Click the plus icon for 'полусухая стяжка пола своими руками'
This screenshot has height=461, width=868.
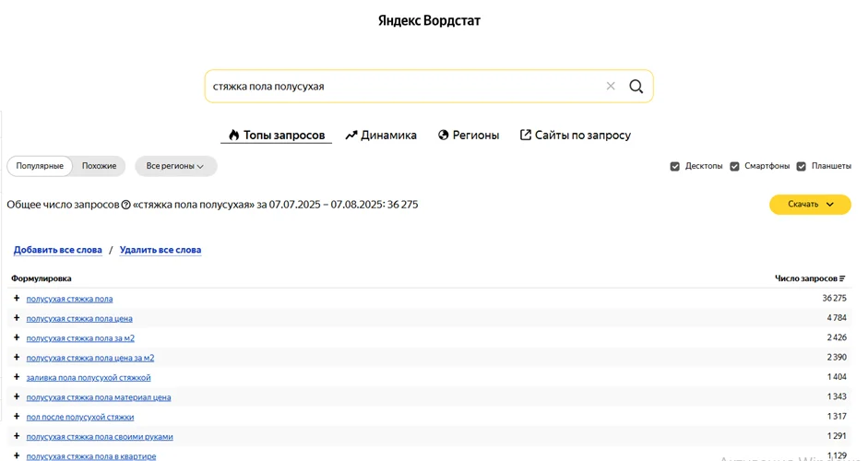click(17, 436)
